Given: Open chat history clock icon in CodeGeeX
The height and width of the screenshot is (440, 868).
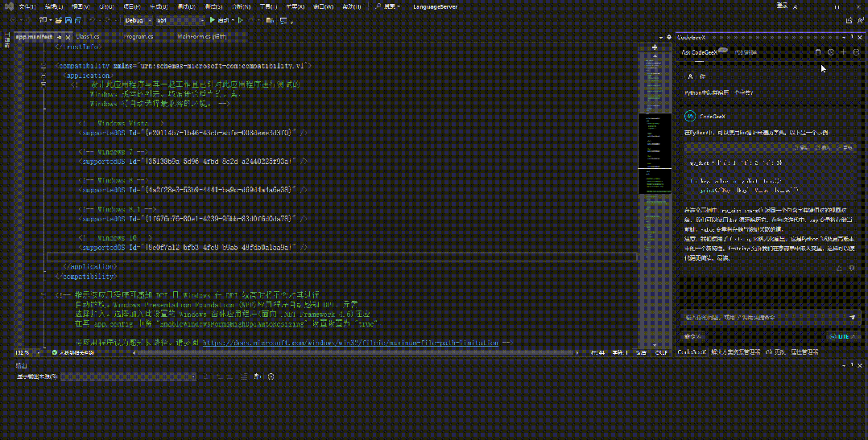Looking at the screenshot, I should [831, 52].
